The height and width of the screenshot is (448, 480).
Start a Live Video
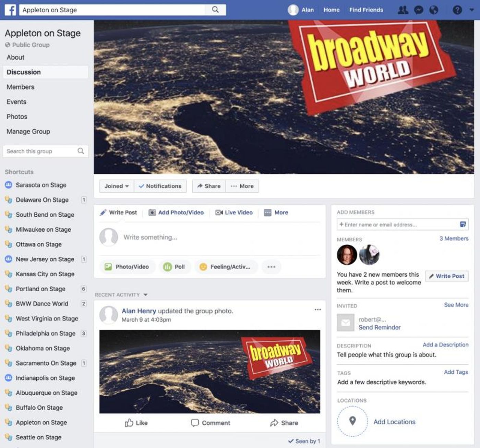(234, 213)
